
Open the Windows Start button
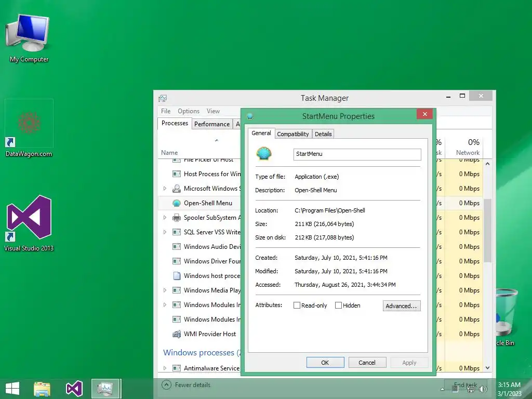[x=12, y=389]
